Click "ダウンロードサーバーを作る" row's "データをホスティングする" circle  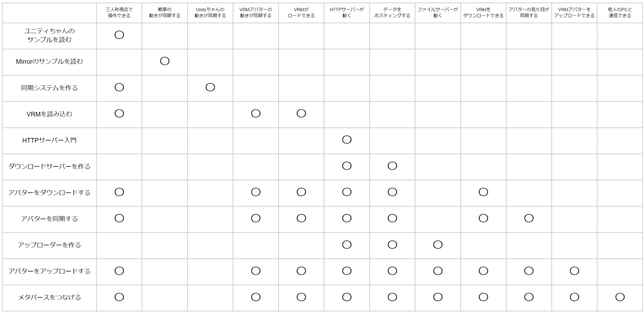pyautogui.click(x=392, y=166)
